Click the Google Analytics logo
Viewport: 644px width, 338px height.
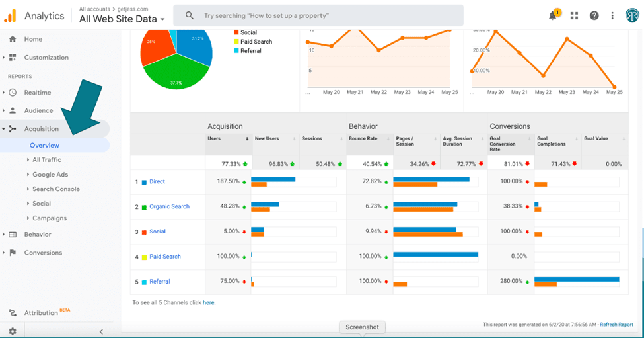click(11, 15)
